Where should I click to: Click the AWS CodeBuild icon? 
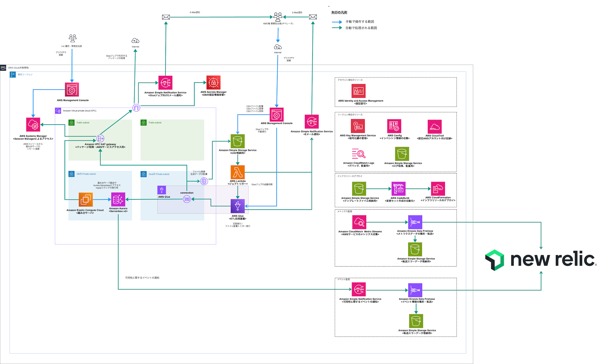(x=398, y=189)
